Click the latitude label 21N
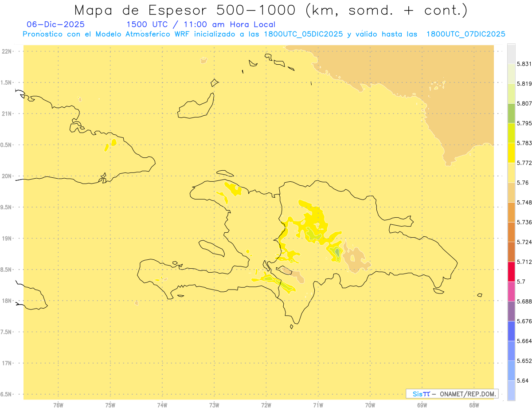Viewport: 532px width, 411px height. (8, 114)
